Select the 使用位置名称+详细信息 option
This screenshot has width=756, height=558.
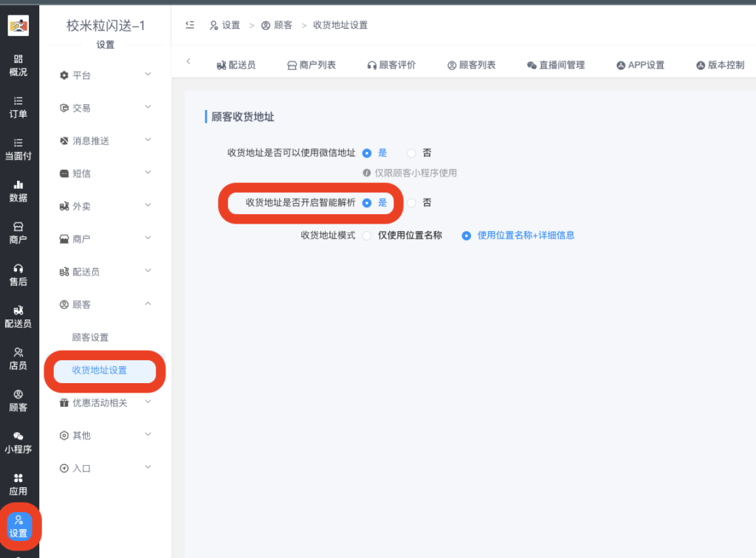click(x=518, y=235)
